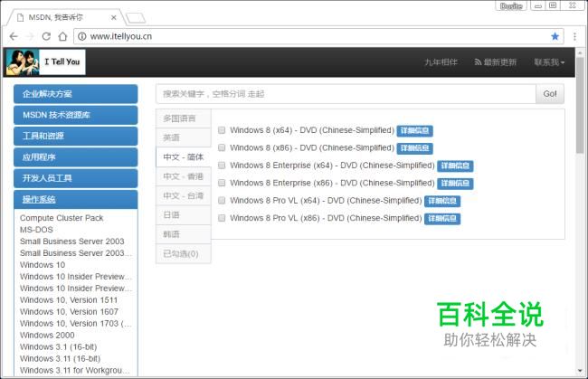Select the 中文 - 简体 tab

184,157
